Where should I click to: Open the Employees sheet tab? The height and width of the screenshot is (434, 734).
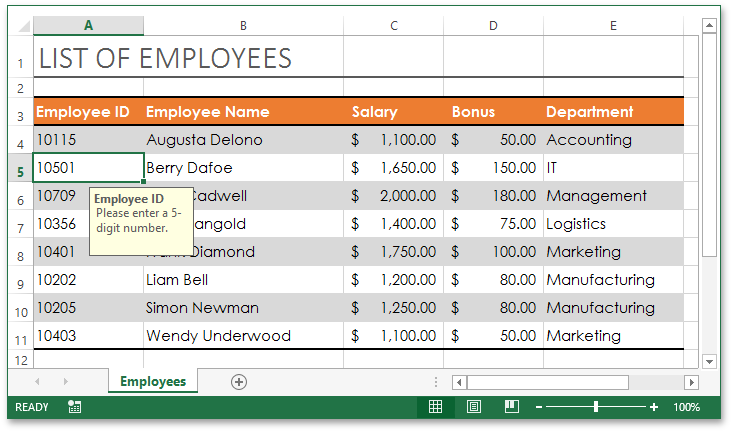tap(153, 381)
